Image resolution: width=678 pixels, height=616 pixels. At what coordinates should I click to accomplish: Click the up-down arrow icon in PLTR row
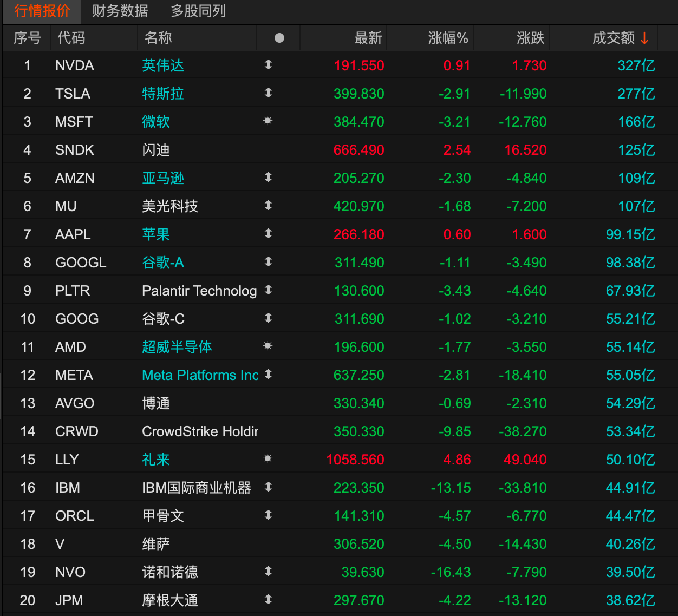pos(268,290)
